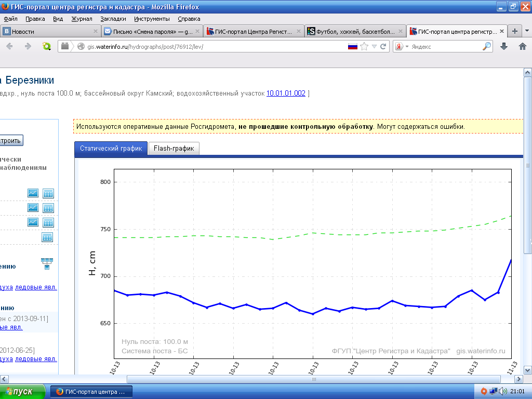Image resolution: width=532 pixels, height=399 pixels.
Task: Click in the Яндекс search field
Action: pos(444,46)
